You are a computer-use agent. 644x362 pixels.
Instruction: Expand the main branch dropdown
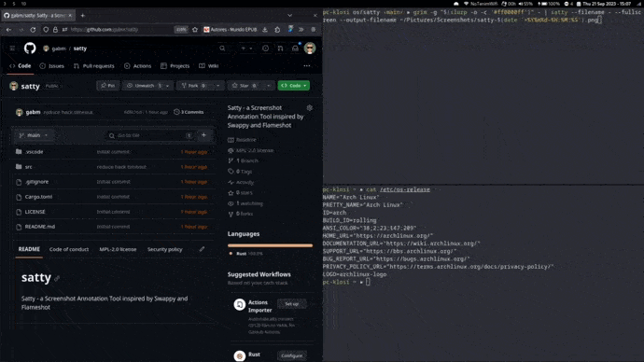click(x=34, y=135)
